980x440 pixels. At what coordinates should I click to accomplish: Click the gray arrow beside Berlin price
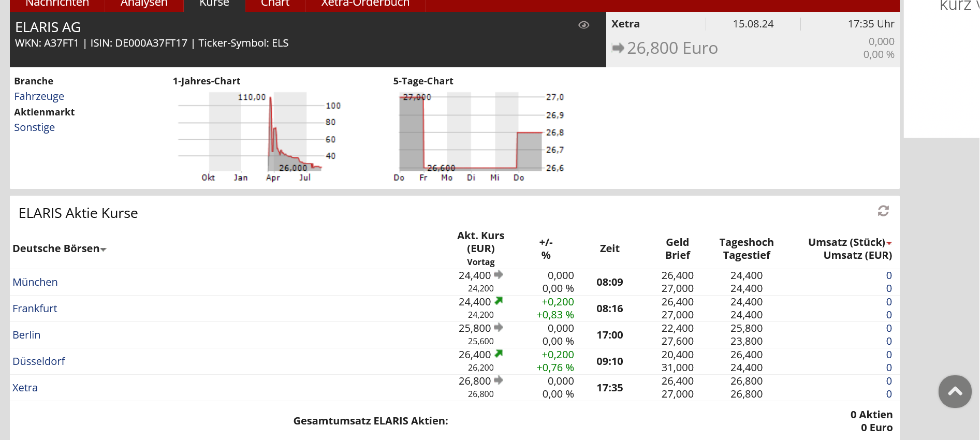(x=499, y=327)
